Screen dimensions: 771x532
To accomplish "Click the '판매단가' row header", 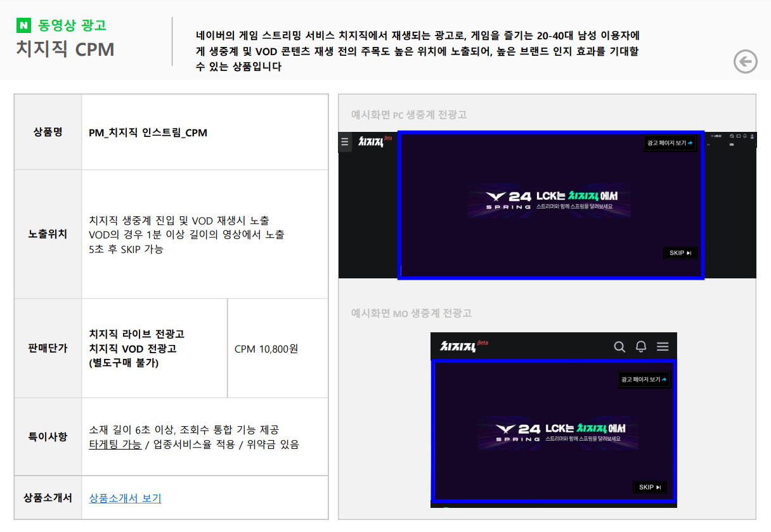I will pos(48,348).
